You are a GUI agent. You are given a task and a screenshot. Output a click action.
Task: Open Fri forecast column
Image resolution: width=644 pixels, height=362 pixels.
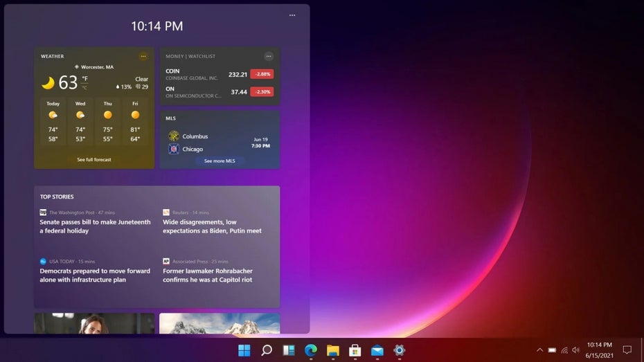tap(135, 121)
